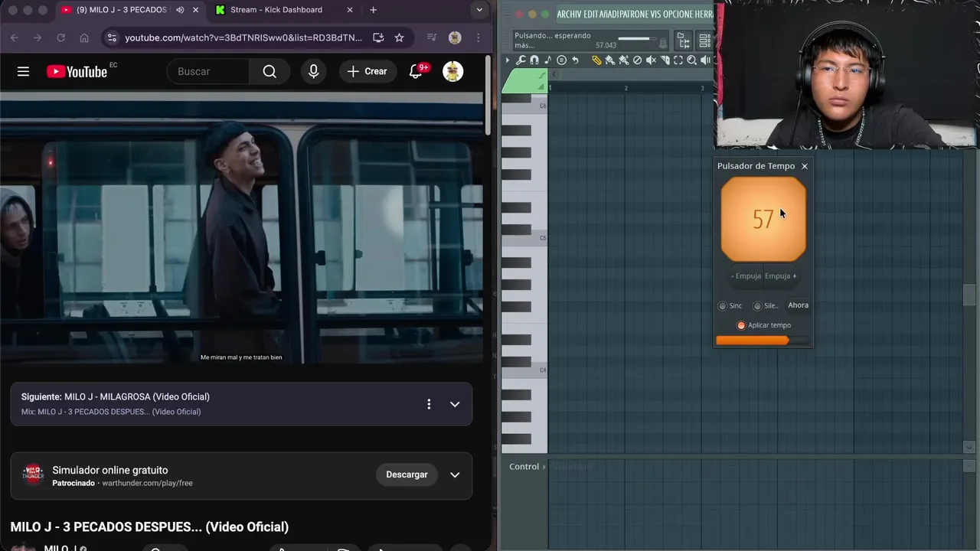Click the Descargar button on the ad
Viewport: 980px width, 551px height.
pos(407,474)
